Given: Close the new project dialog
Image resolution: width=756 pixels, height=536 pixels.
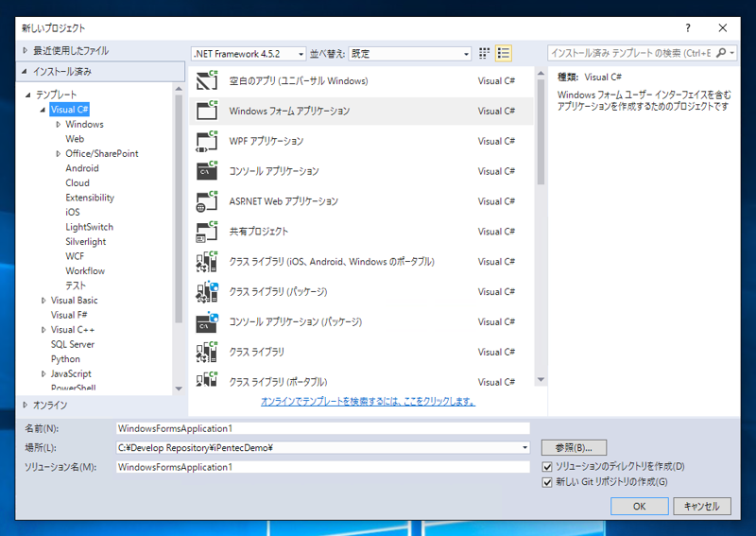Looking at the screenshot, I should pyautogui.click(x=723, y=28).
